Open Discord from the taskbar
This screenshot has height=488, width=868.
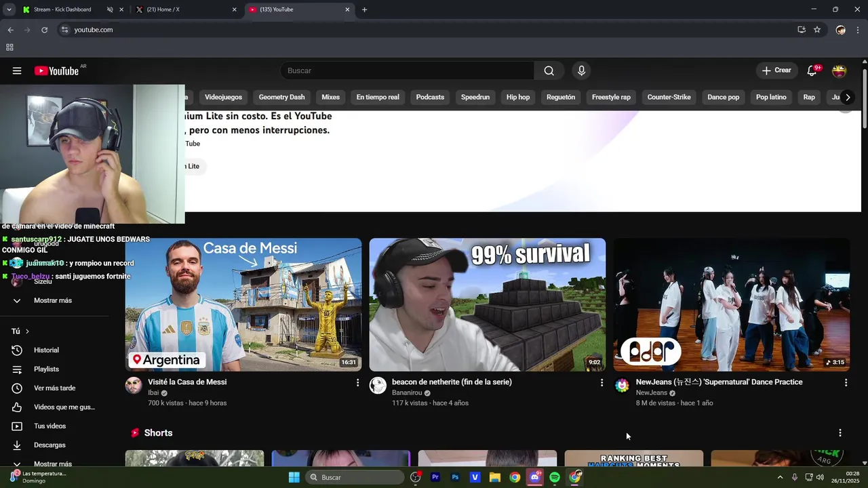(x=535, y=477)
